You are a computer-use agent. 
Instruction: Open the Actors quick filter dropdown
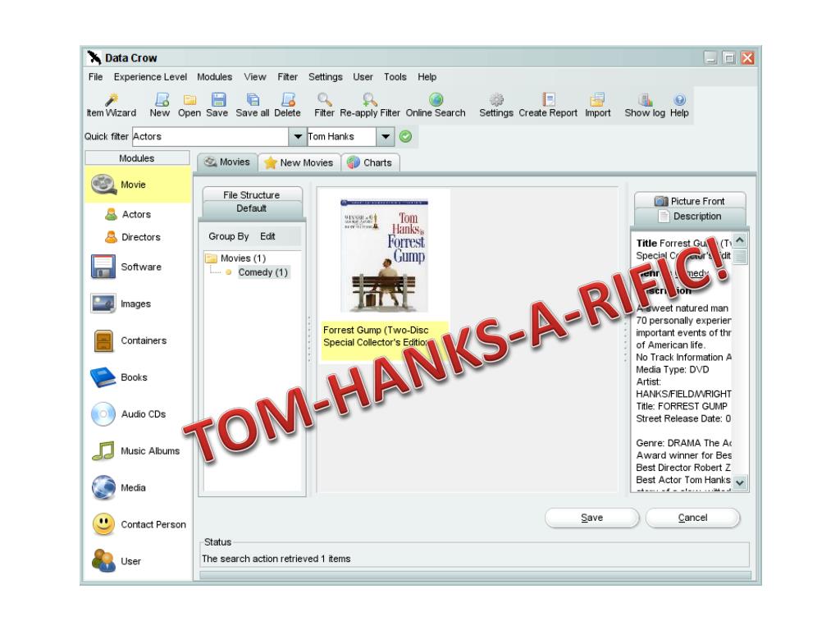click(x=297, y=137)
